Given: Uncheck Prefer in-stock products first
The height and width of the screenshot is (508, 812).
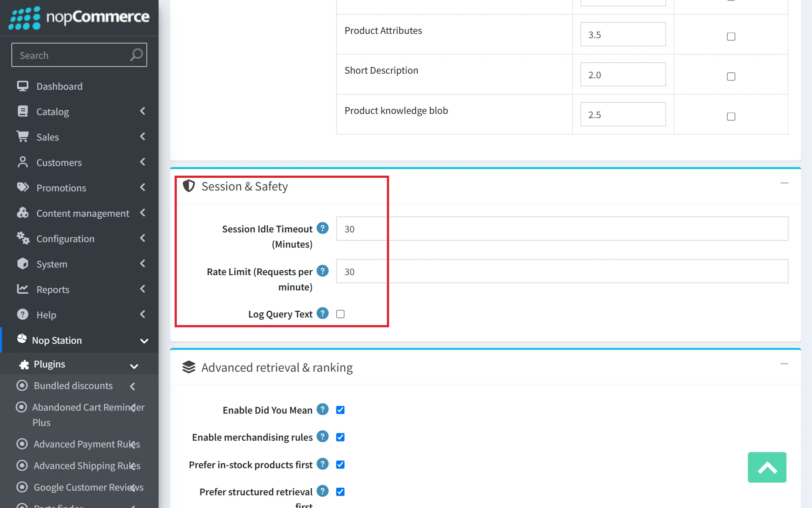Looking at the screenshot, I should click(340, 464).
